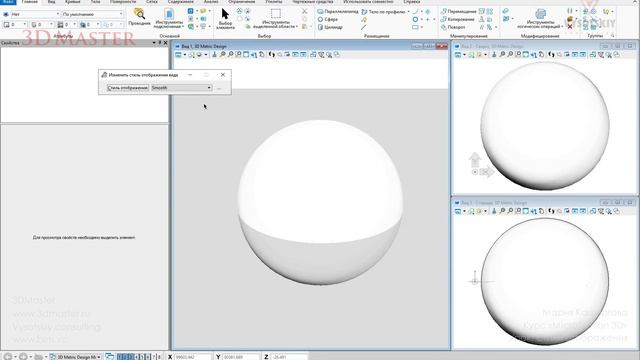Viewport: 640px width, 360px height.
Task: Open the Проводник explorer tool
Action: [139, 17]
